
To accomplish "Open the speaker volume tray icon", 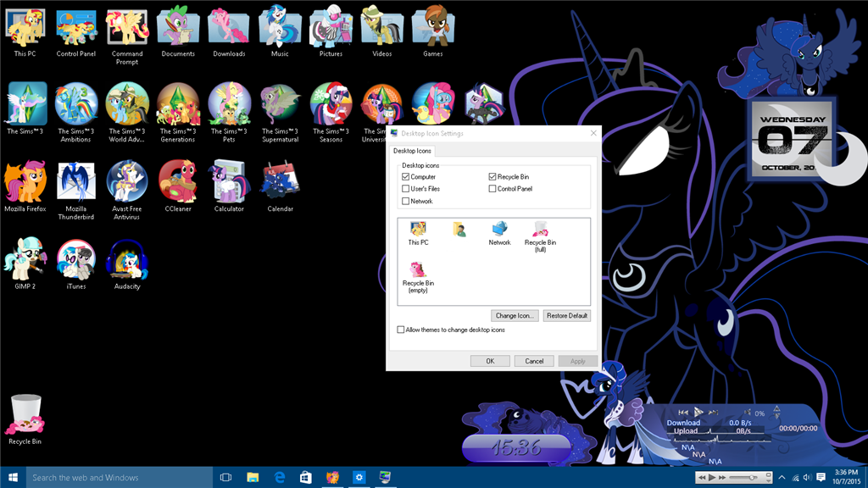I will pyautogui.click(x=808, y=478).
